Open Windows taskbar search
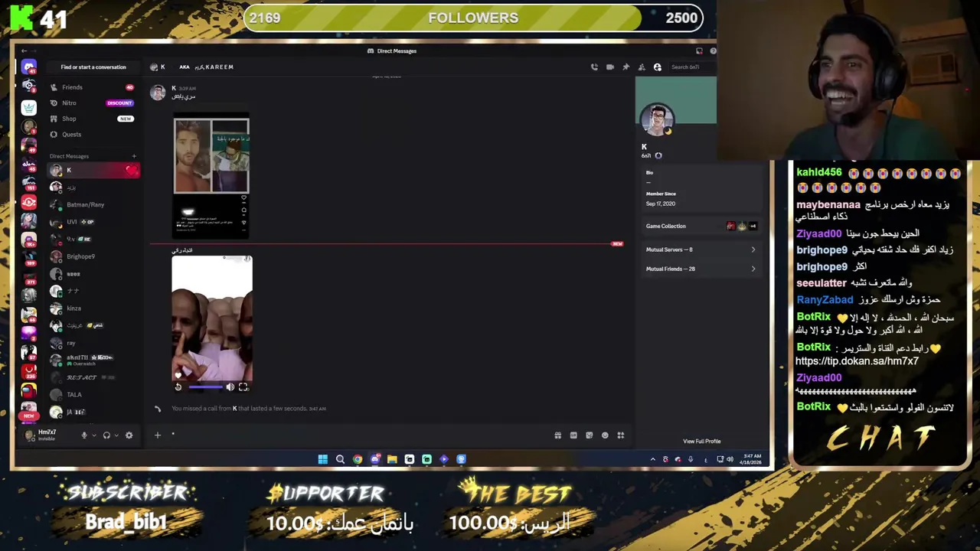Screen dimensions: 980x551 340,459
